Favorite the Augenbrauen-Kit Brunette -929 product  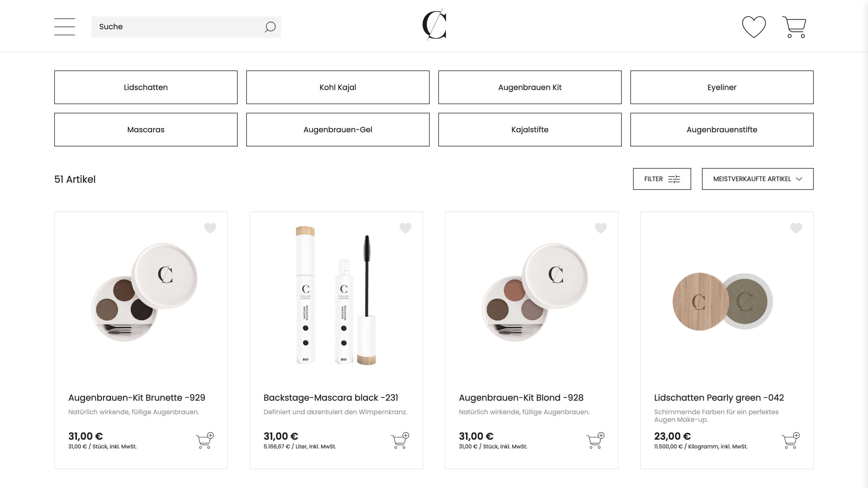(x=210, y=228)
